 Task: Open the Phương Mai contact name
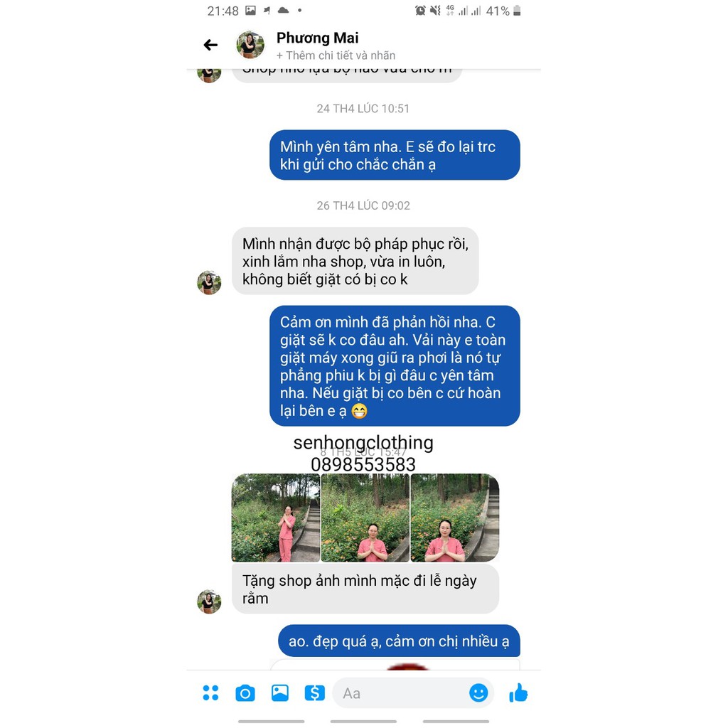point(318,38)
